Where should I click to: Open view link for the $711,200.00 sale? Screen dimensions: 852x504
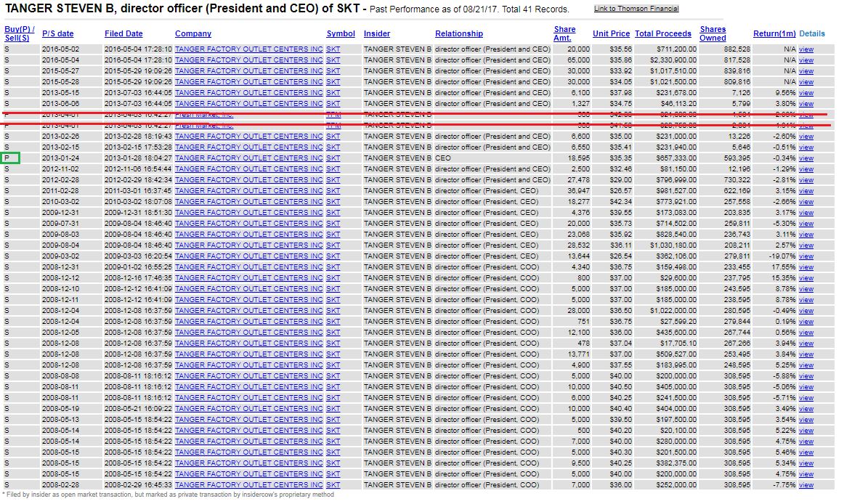coord(806,49)
